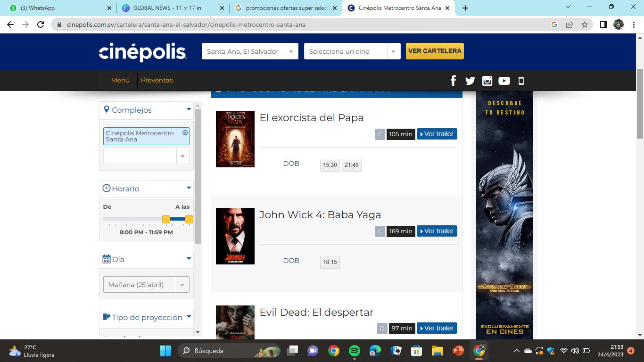This screenshot has height=362, width=644.
Task: Watch trailer for El exorcista del Papa
Action: tap(437, 134)
